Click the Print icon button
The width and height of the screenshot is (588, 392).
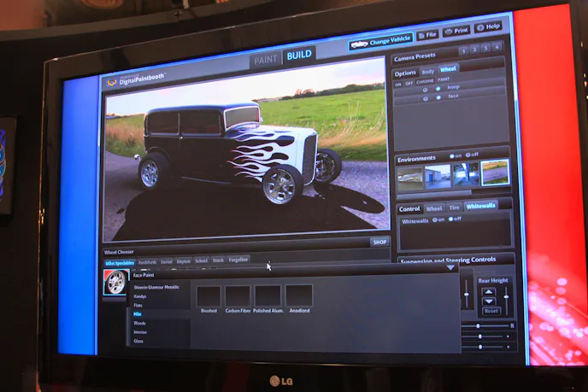coord(457,31)
